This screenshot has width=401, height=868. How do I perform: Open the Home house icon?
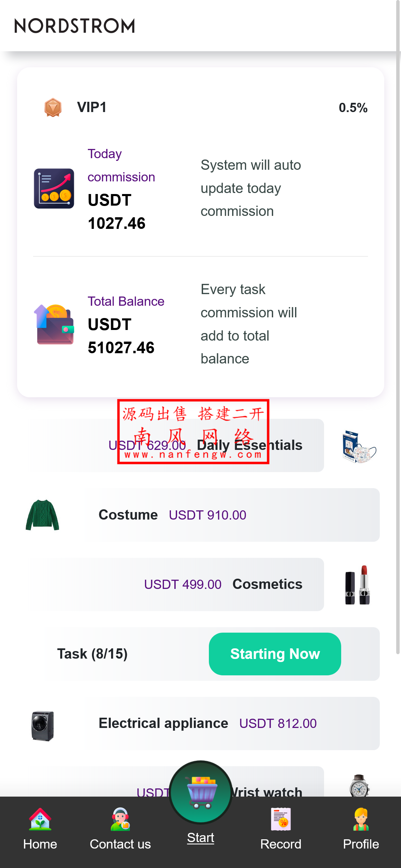(x=40, y=819)
